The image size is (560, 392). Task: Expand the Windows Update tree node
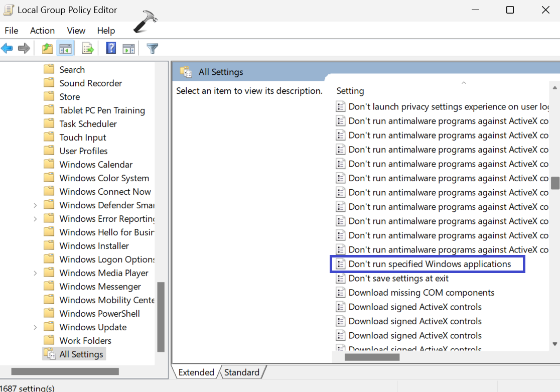[x=35, y=327]
